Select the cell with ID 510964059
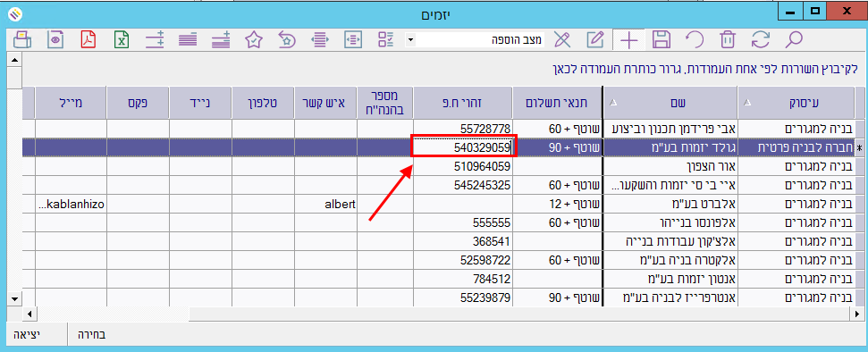Screen dimensions: 868x352 463,166
